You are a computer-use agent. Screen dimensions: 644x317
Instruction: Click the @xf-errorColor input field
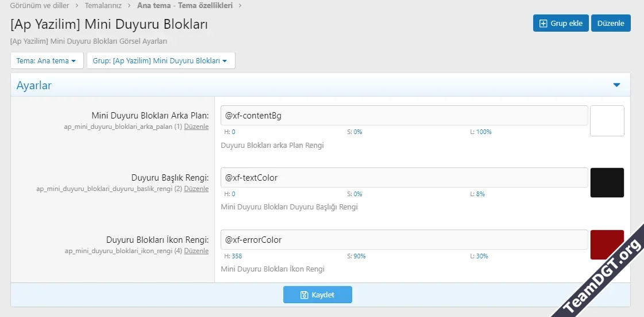pos(404,239)
